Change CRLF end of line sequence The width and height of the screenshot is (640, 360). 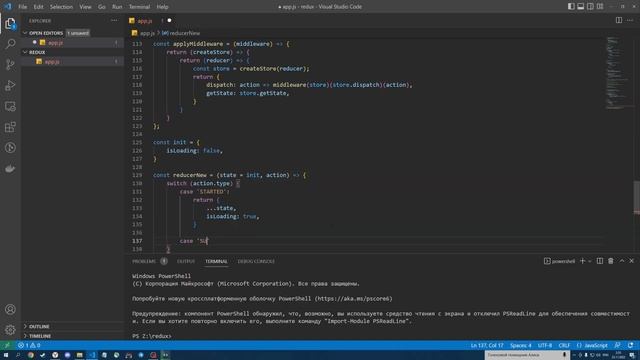(x=564, y=345)
